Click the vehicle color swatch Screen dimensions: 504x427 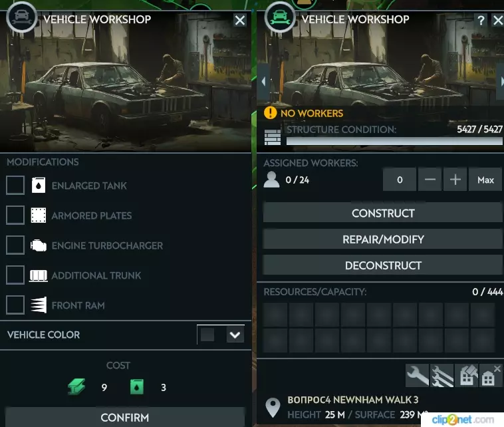point(207,335)
